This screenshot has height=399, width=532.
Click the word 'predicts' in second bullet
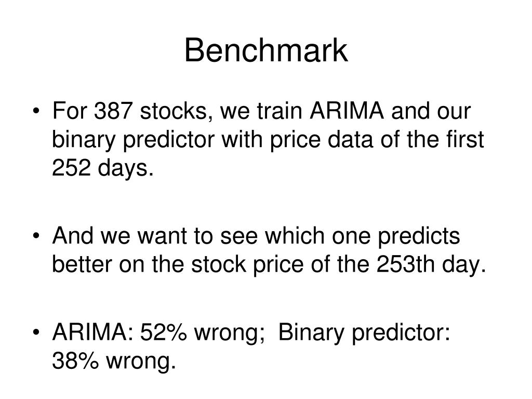(x=419, y=236)
